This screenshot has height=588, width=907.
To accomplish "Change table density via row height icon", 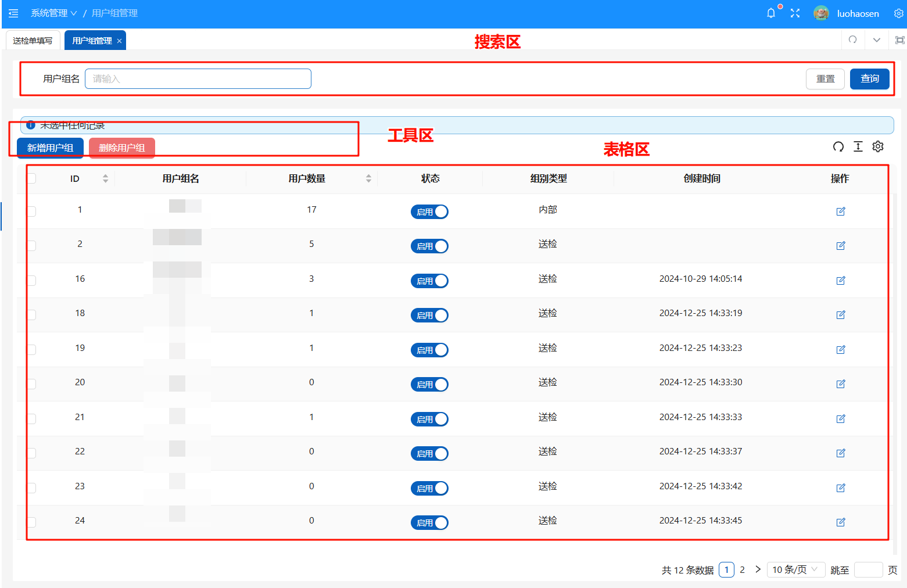I will pos(858,146).
